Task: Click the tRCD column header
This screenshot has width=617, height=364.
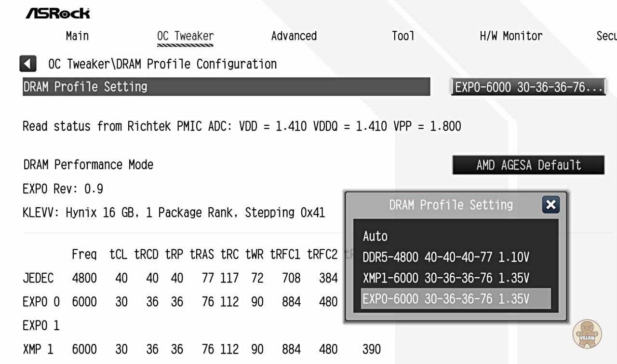Action: click(x=146, y=255)
